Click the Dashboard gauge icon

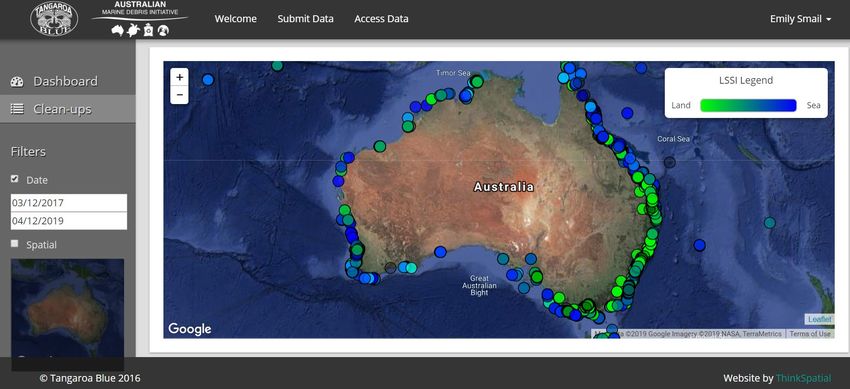17,82
